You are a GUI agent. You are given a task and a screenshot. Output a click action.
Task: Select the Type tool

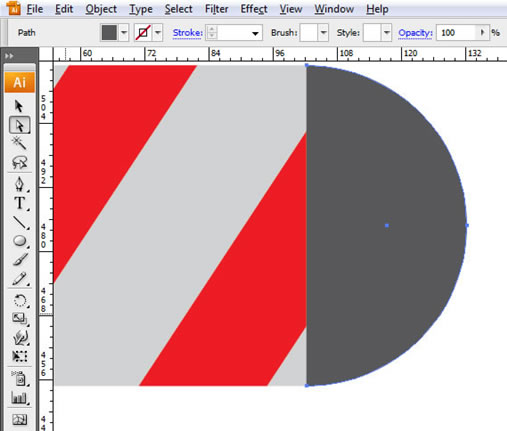(x=19, y=203)
